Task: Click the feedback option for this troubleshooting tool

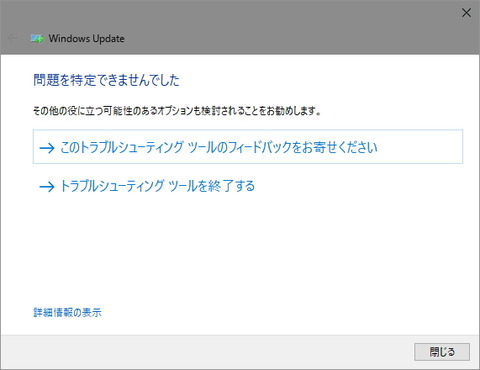Action: pyautogui.click(x=248, y=147)
